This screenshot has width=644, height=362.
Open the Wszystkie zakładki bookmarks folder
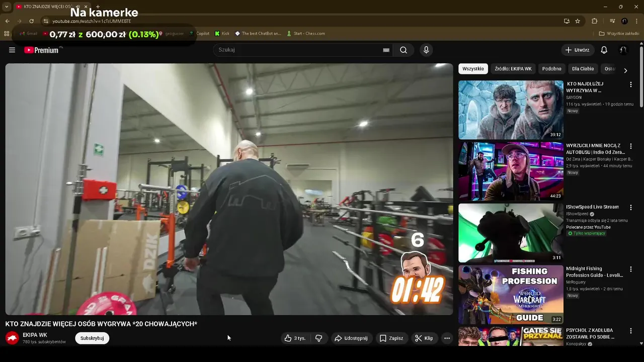point(619,34)
